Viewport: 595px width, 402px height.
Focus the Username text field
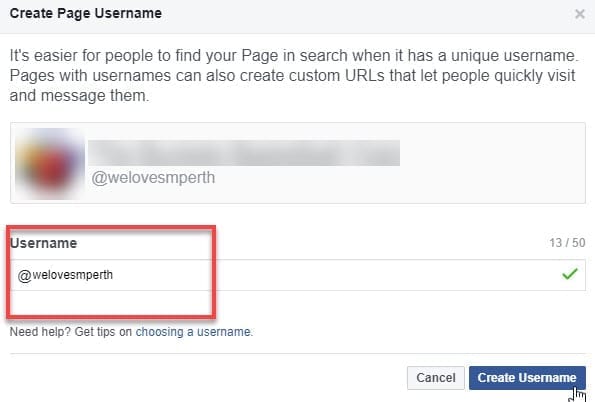point(298,275)
